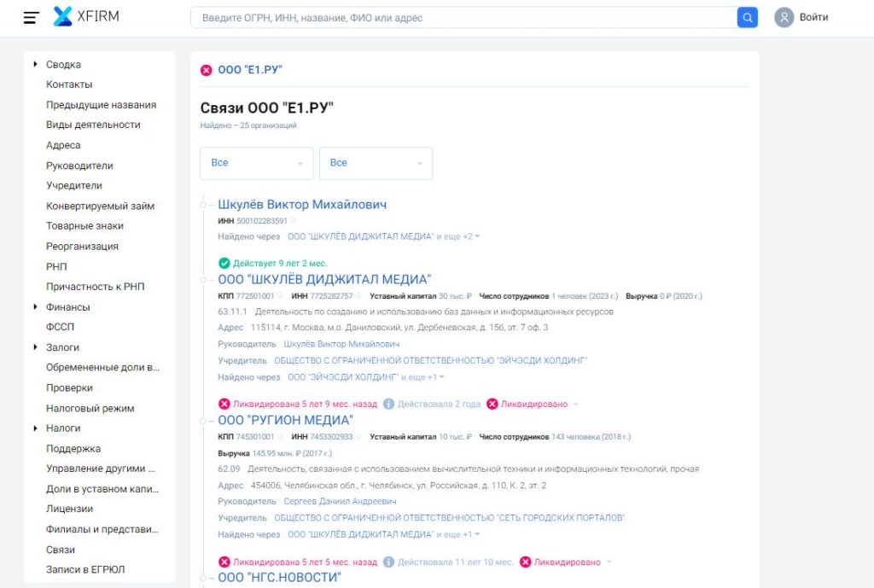Expand "Ликвидировано" status dropdown for РУГИОН МЕДИА
874x588 pixels.
(x=576, y=404)
